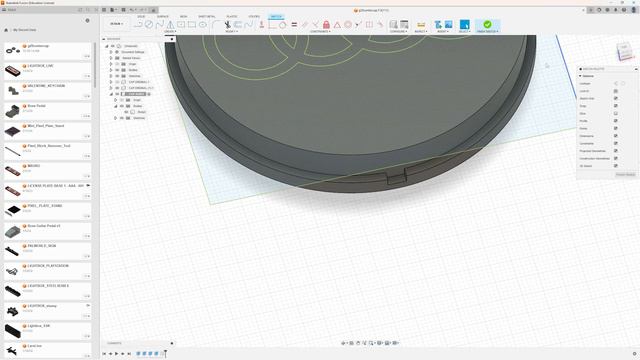The height and width of the screenshot is (360, 640).
Task: Open the LIGHTBOX_LINE design
Action: 47,71
